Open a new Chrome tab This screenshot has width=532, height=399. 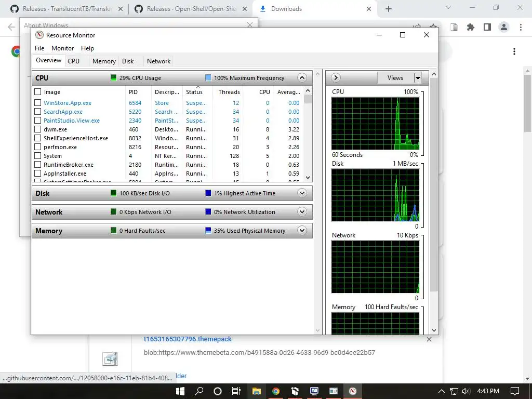[x=389, y=9]
